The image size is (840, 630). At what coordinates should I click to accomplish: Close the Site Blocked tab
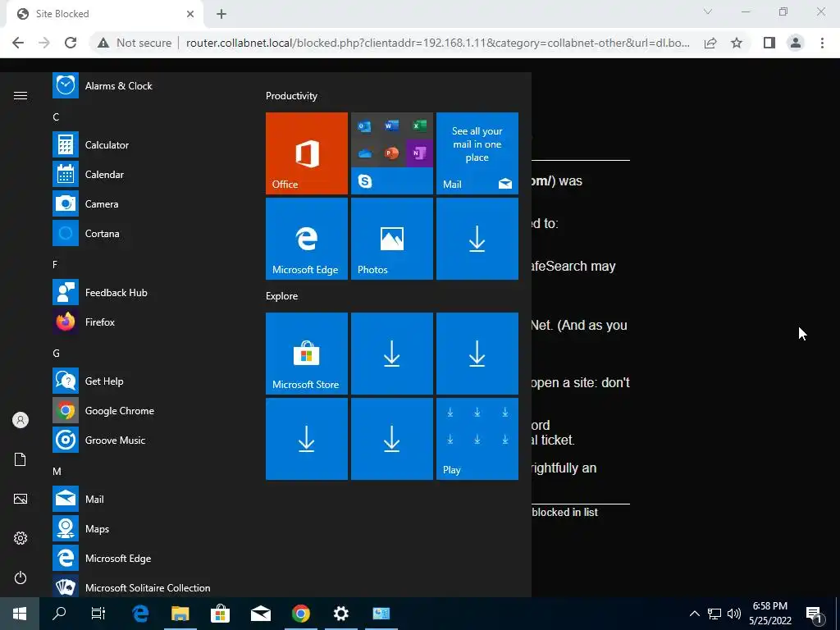(x=190, y=14)
